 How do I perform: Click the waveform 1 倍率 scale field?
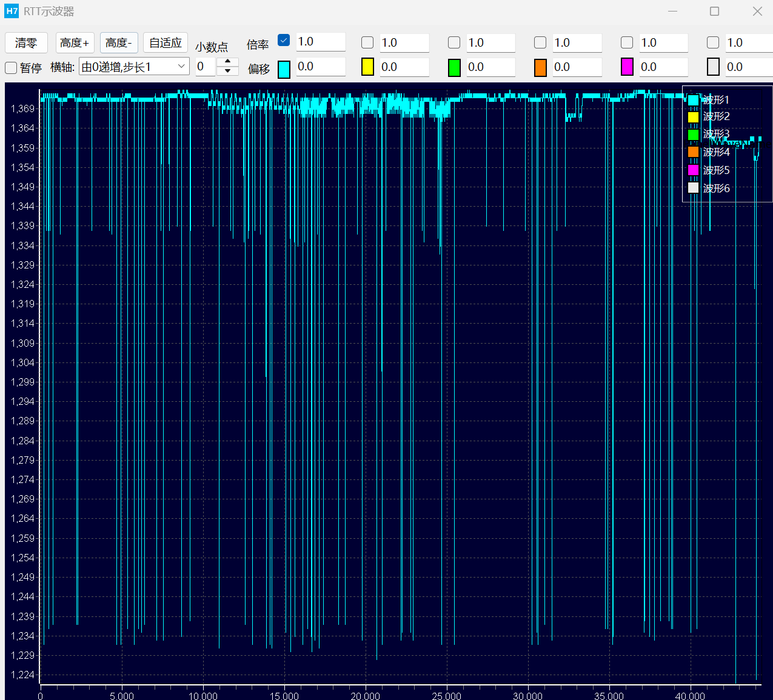[321, 42]
